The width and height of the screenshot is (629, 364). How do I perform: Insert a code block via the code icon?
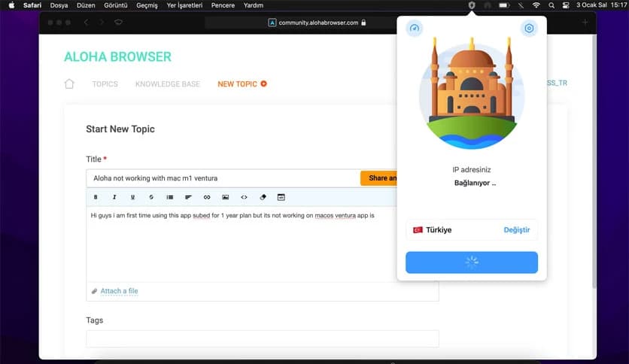[244, 197]
